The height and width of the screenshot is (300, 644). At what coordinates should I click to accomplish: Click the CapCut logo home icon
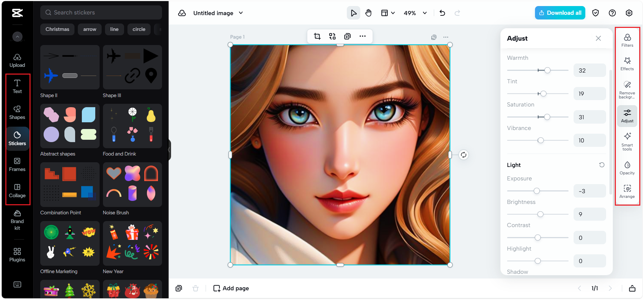(x=17, y=13)
